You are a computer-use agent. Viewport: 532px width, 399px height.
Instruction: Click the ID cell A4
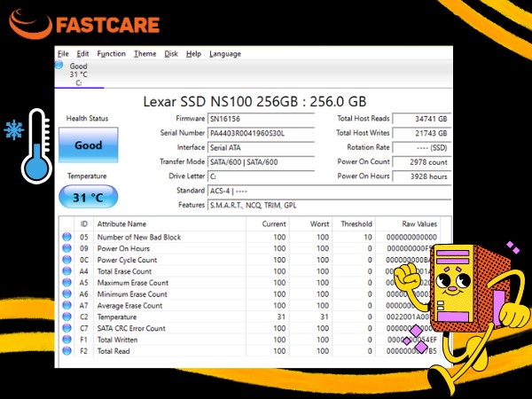point(84,271)
